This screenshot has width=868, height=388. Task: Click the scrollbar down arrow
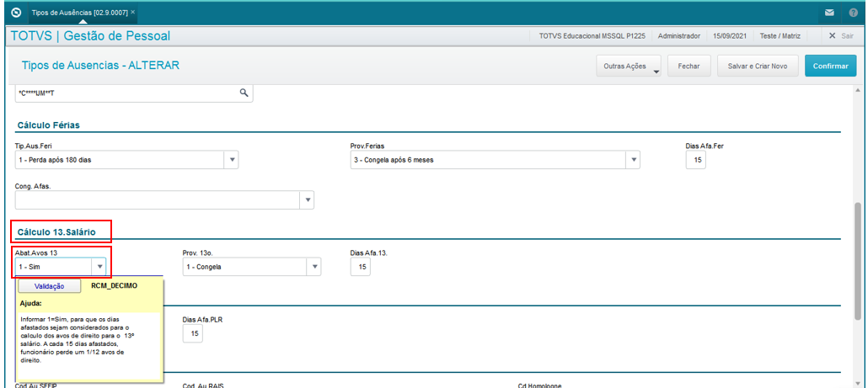point(859,382)
